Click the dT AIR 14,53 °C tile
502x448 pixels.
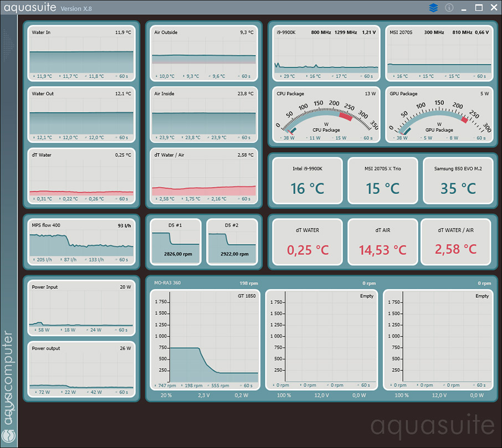(382, 242)
